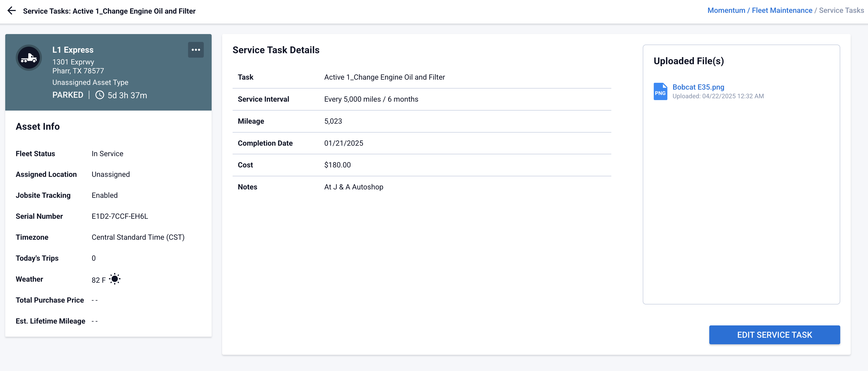Click the 1301 Exprwy address text
The image size is (868, 371).
[73, 62]
